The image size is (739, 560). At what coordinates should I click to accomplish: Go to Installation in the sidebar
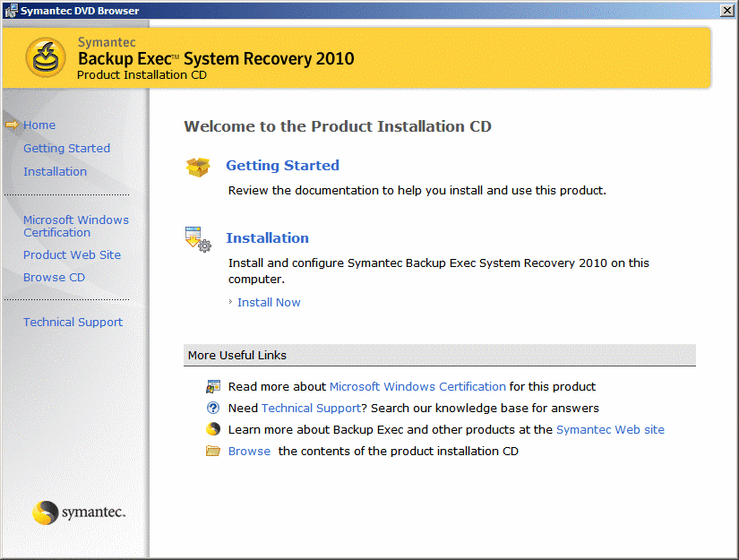point(55,172)
